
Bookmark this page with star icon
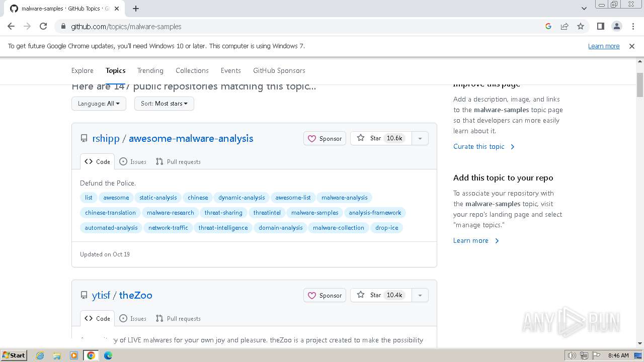[581, 26]
